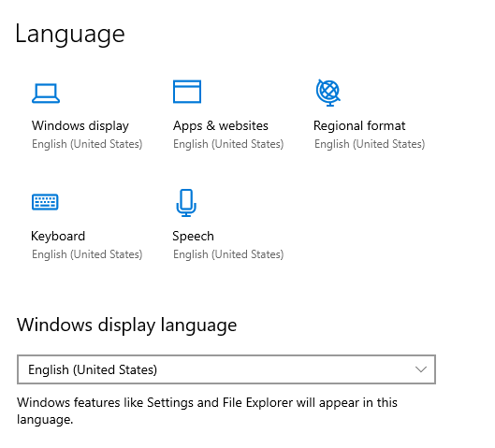Click English (United States) under Speech
Screen dimensions: 495x448
(x=228, y=254)
